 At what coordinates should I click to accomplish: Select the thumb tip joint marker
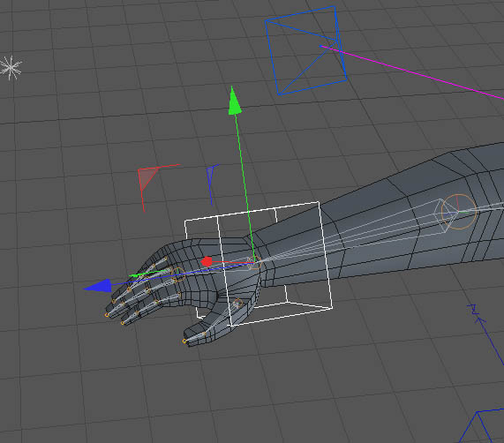coord(184,342)
